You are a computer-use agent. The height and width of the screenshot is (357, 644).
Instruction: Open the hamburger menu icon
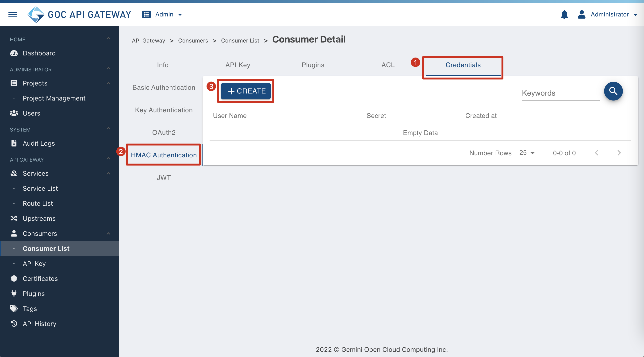(x=12, y=15)
